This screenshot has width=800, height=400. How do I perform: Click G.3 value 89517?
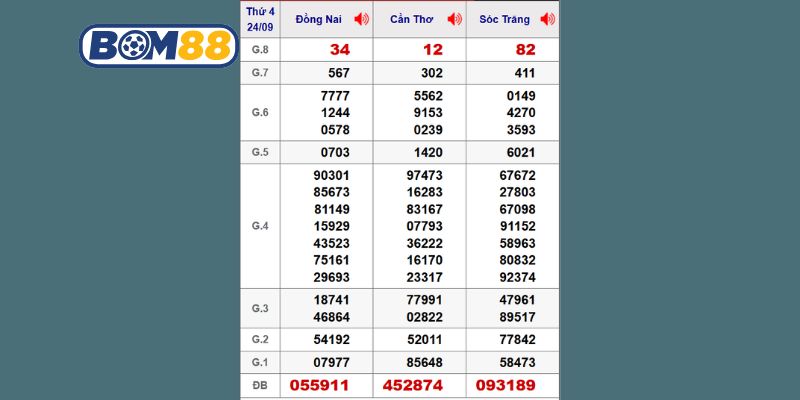point(517,317)
